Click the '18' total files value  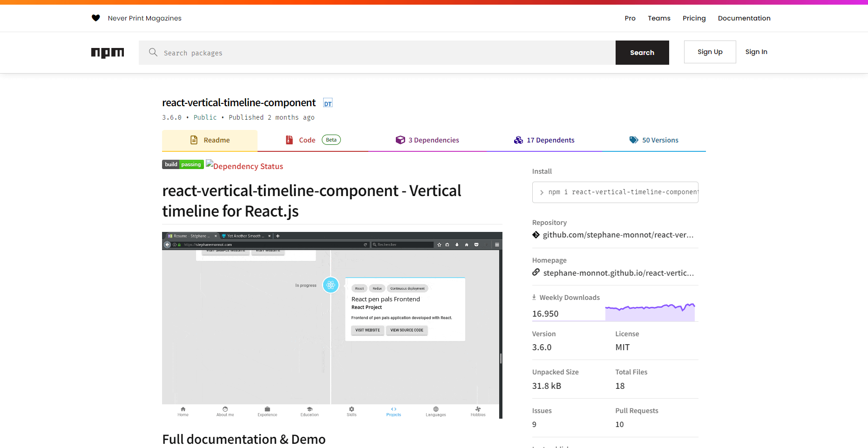pyautogui.click(x=620, y=386)
